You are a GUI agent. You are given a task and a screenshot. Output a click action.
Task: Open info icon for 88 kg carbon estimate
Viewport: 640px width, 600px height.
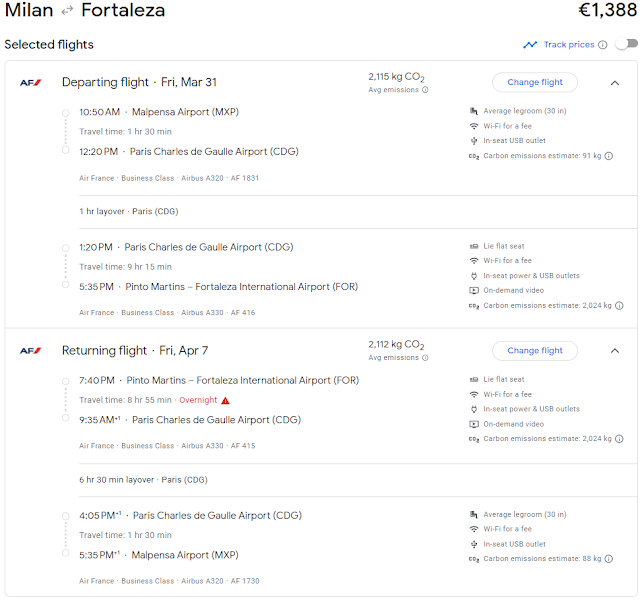(609, 559)
